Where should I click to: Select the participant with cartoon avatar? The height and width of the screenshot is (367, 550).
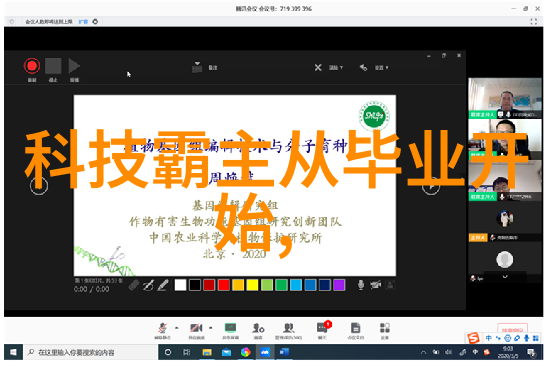pos(505,218)
